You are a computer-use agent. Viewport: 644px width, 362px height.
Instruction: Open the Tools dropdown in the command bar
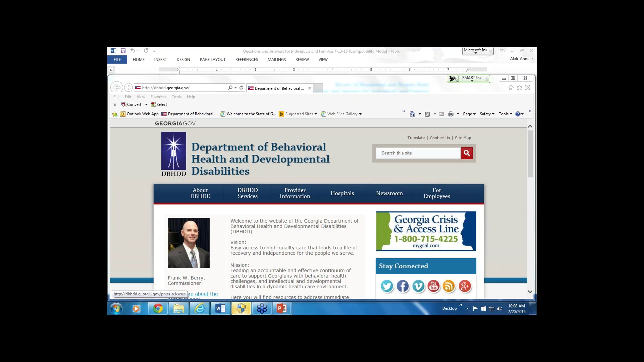tap(506, 114)
